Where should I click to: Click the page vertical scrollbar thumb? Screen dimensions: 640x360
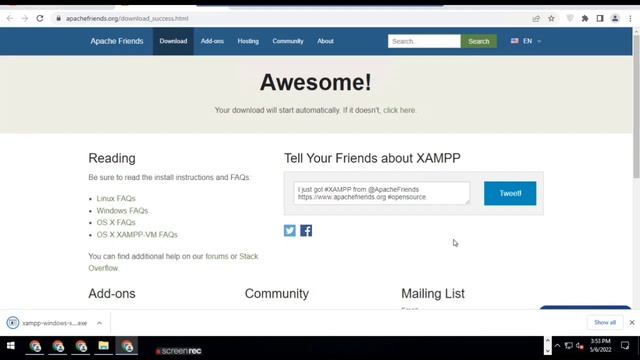pyautogui.click(x=636, y=106)
